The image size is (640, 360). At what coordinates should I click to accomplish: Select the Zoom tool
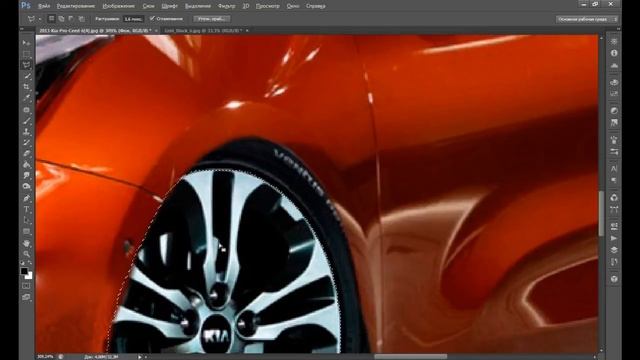pyautogui.click(x=27, y=254)
